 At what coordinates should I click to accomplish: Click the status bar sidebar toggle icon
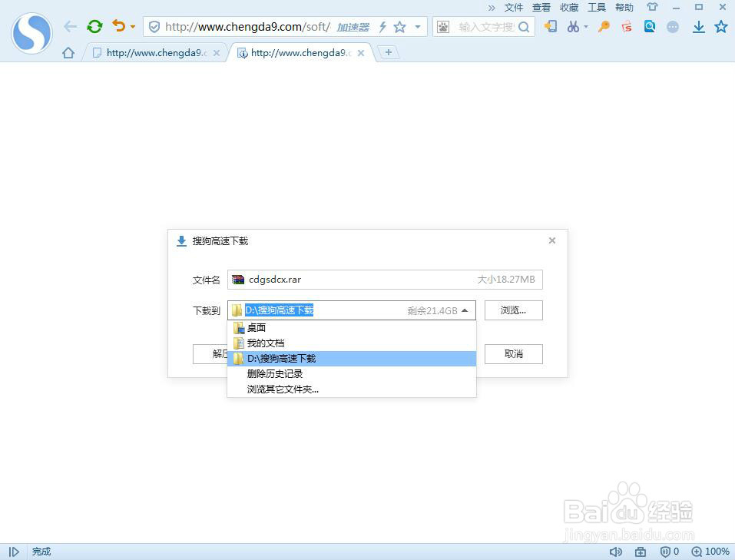(14, 552)
